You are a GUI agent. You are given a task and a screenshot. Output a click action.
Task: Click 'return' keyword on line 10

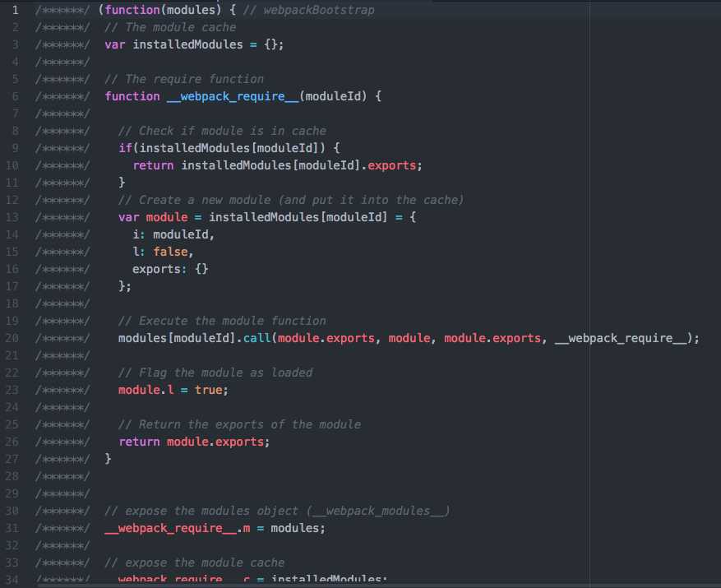tap(153, 165)
